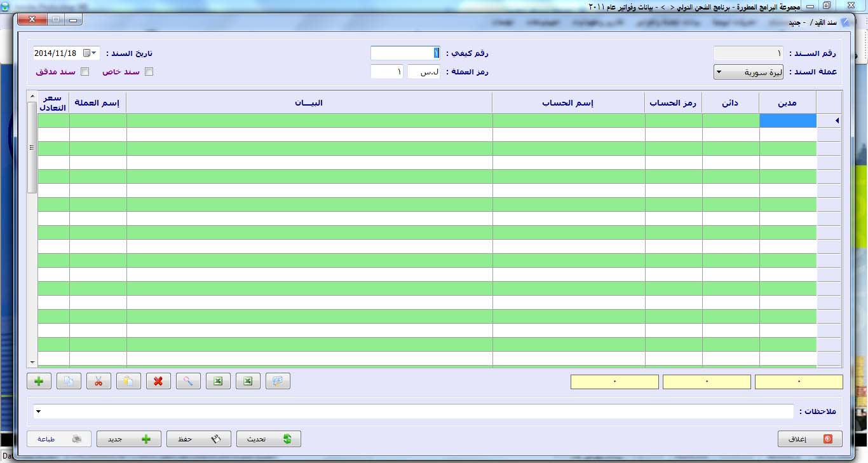Open the عملة السند currency dropdown
The height and width of the screenshot is (463, 868).
pyautogui.click(x=718, y=72)
